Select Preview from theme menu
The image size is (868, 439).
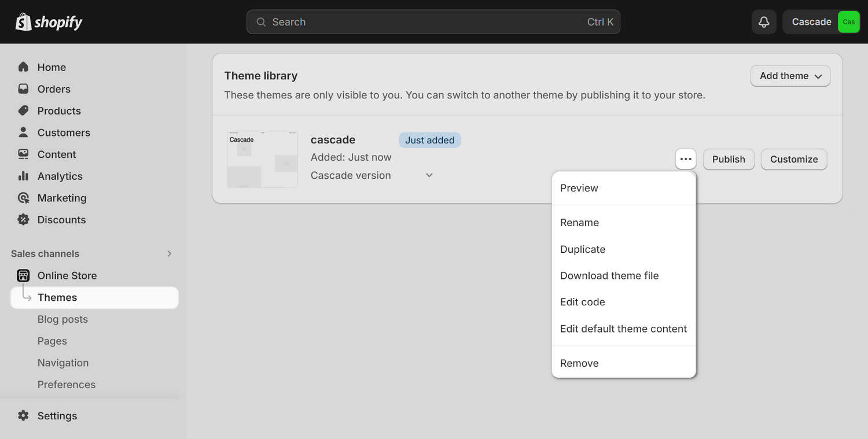point(624,188)
